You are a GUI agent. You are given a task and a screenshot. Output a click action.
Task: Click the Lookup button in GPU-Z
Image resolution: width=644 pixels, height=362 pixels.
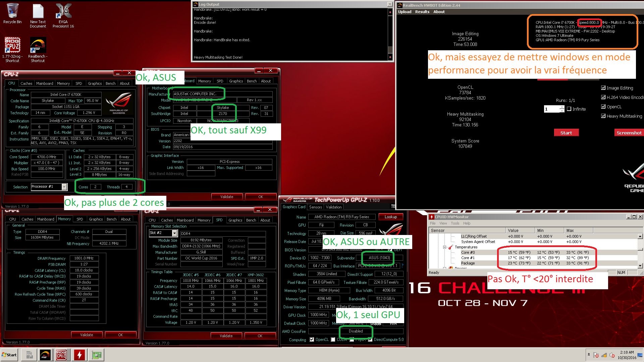tap(390, 217)
